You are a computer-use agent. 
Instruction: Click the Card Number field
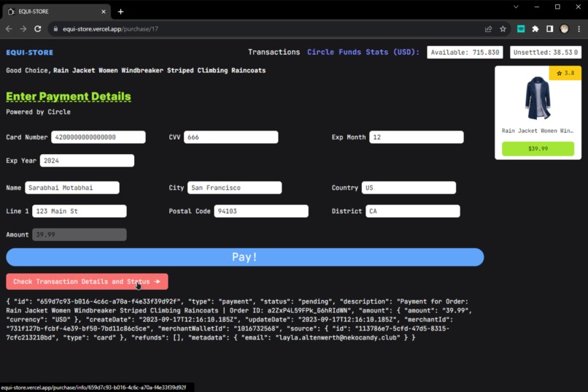point(98,137)
